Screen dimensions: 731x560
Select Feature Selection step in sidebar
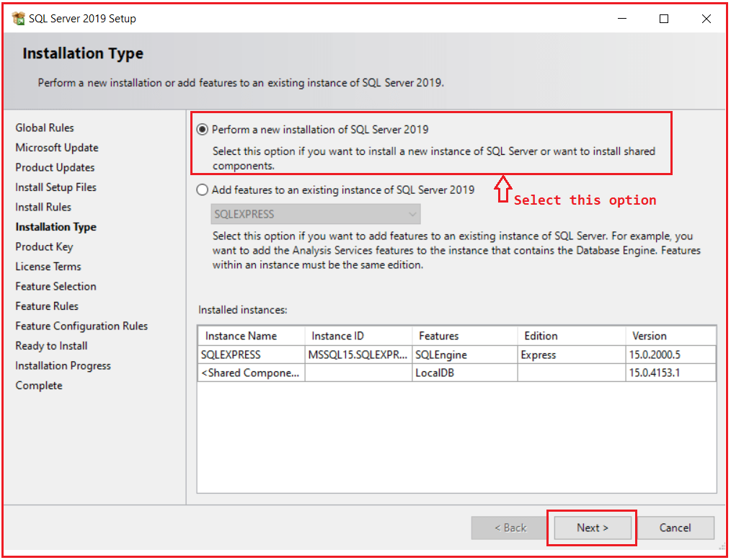click(56, 286)
